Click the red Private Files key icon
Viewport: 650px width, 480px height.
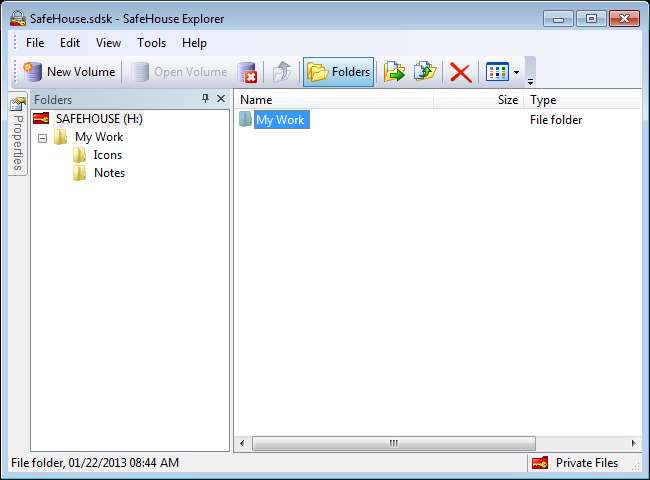(x=540, y=463)
